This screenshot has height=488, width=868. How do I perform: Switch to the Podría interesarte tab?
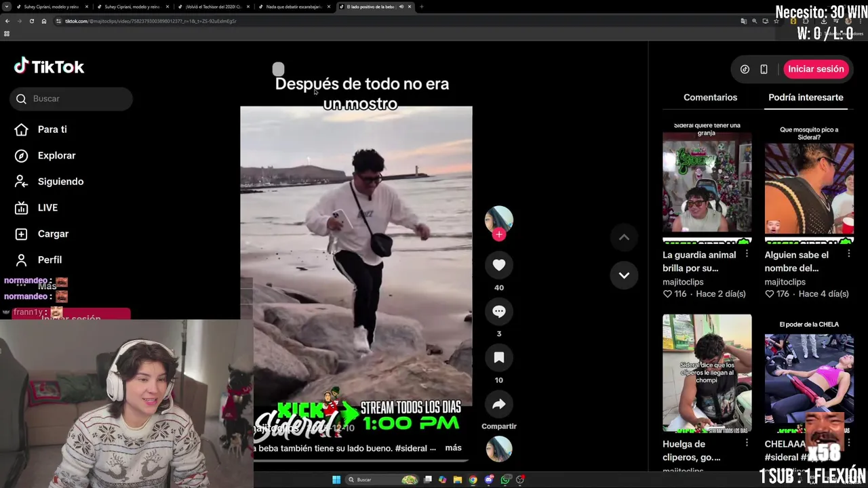tap(806, 98)
